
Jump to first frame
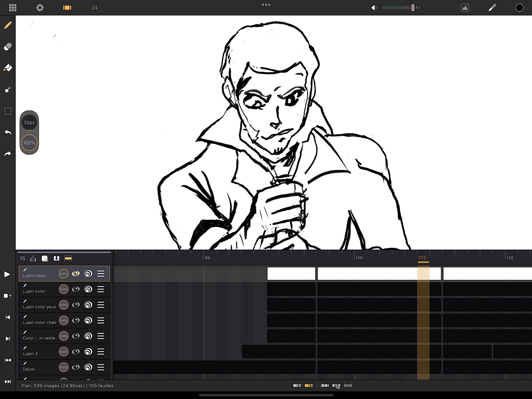tap(8, 360)
